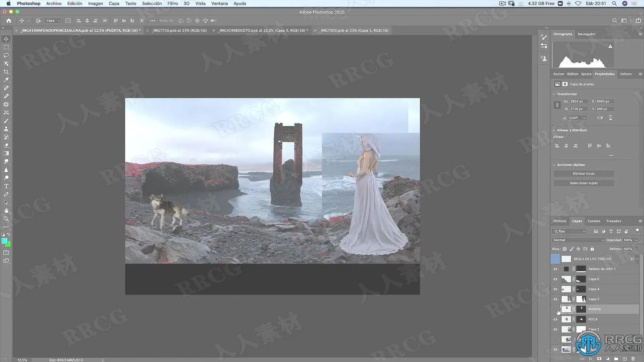
Task: Select the Zoom tool in toolbar
Action: (6, 219)
